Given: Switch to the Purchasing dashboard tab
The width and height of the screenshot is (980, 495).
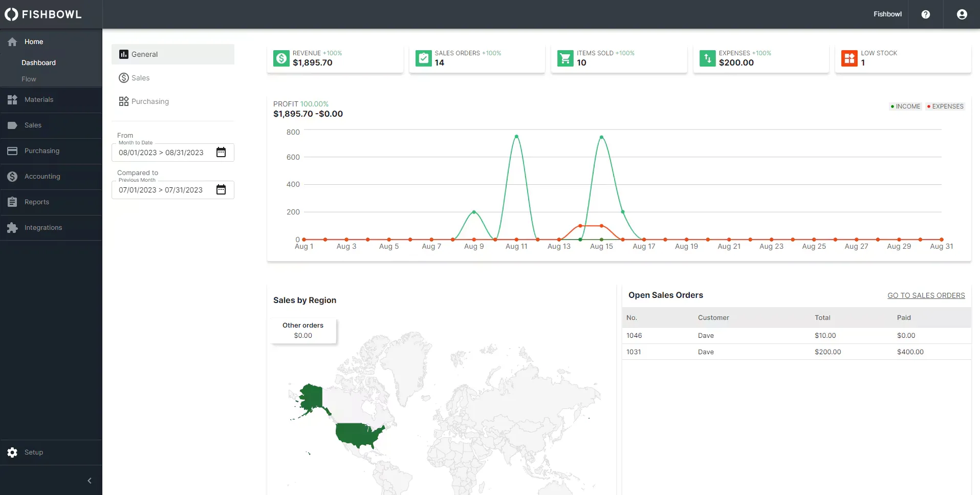Looking at the screenshot, I should (x=149, y=101).
